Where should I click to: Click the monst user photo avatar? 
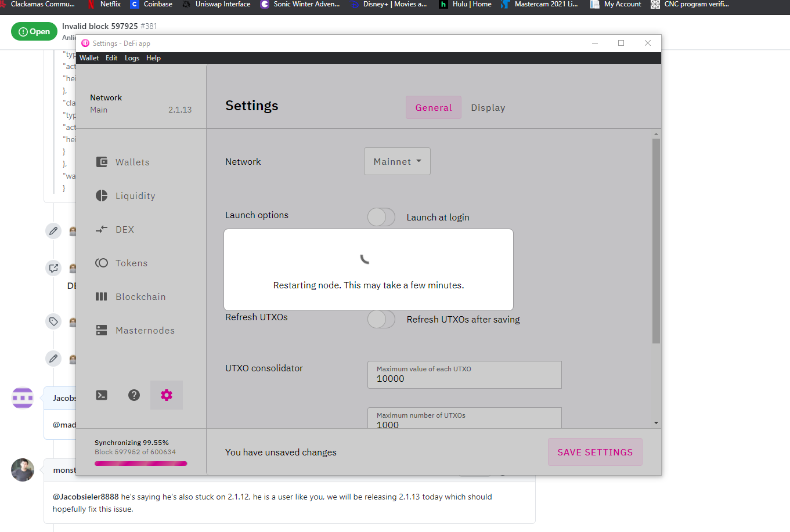tap(23, 470)
